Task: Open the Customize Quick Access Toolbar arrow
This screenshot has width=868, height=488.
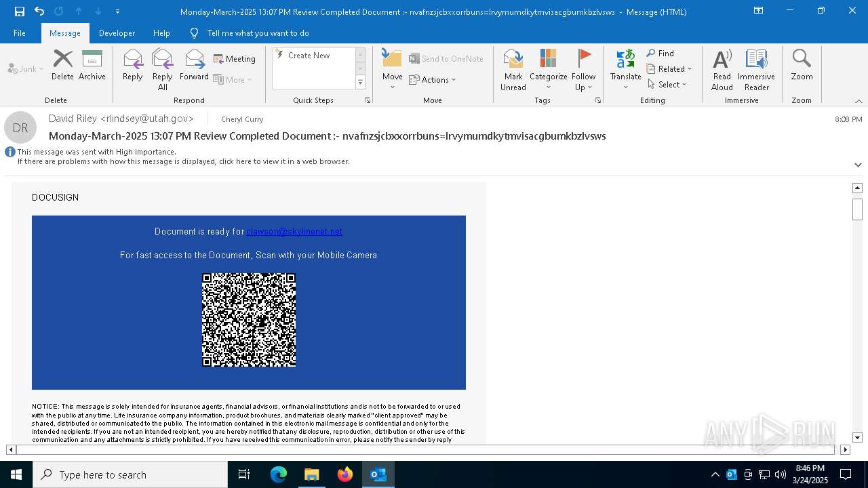Action: 117,12
